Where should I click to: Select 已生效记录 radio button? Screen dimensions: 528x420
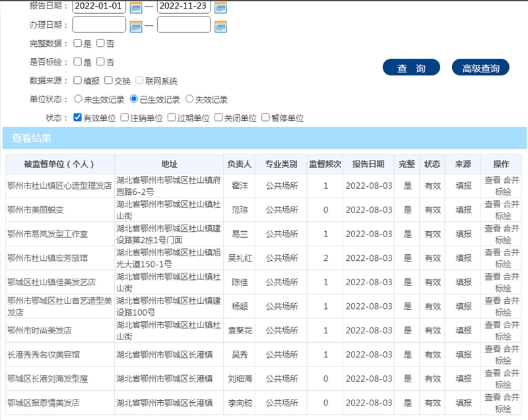pyautogui.click(x=134, y=99)
